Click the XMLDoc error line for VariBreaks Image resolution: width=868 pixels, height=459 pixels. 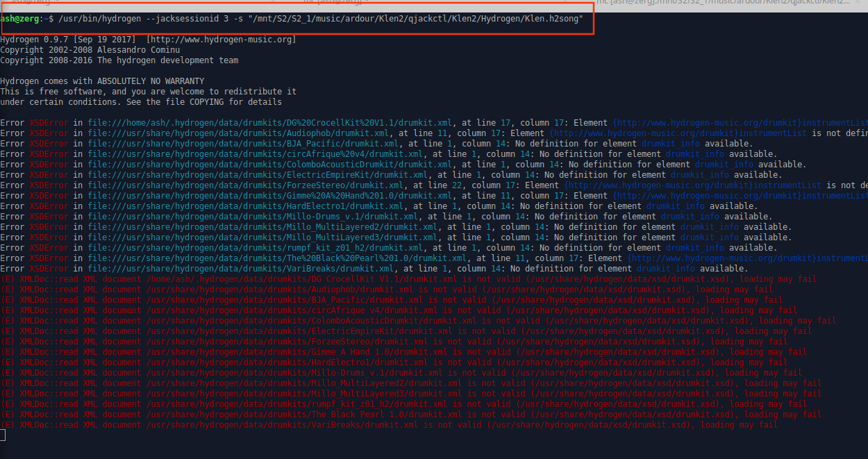point(389,425)
